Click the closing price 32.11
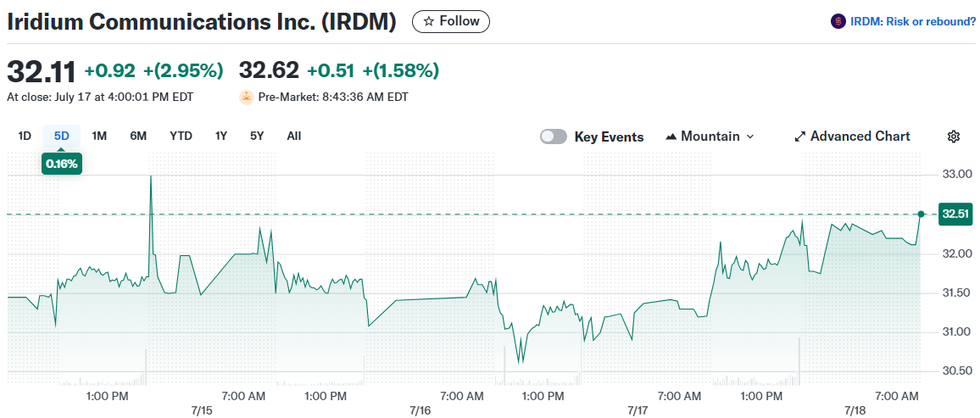Viewport: 980px width, 418px height. [42, 70]
